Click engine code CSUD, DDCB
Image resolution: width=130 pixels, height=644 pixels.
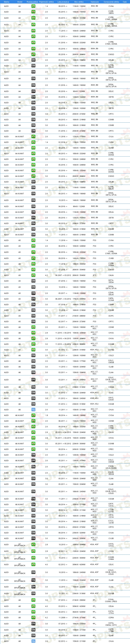coord(111,473)
